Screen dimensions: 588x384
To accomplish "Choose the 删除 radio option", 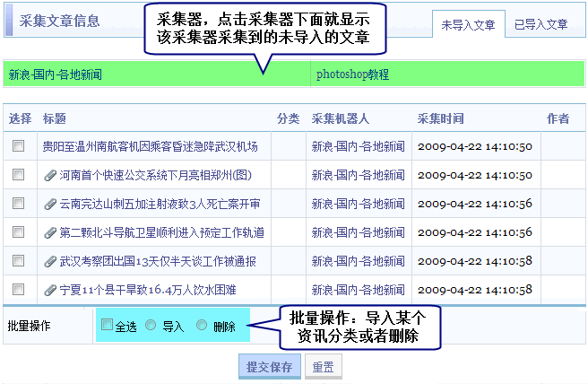I will click(202, 326).
